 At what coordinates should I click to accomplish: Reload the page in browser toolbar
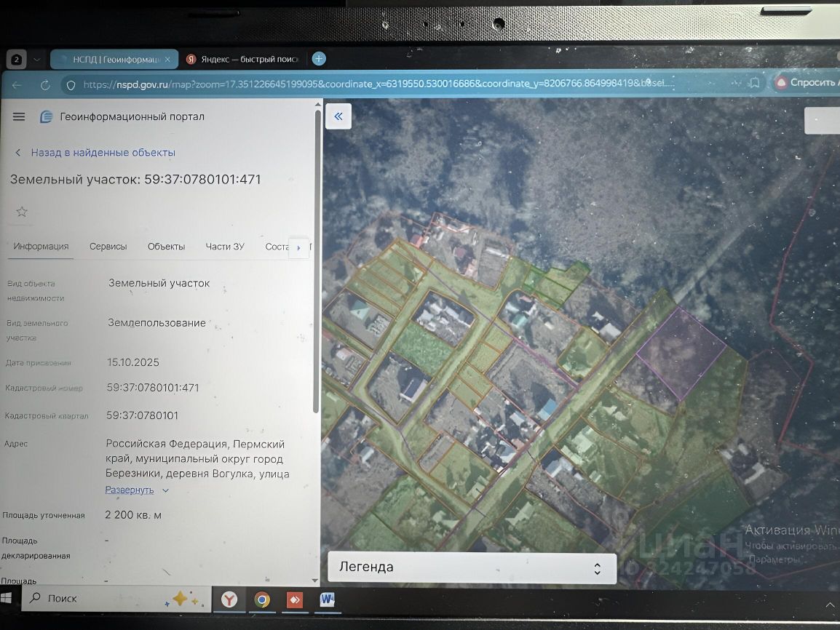44,85
